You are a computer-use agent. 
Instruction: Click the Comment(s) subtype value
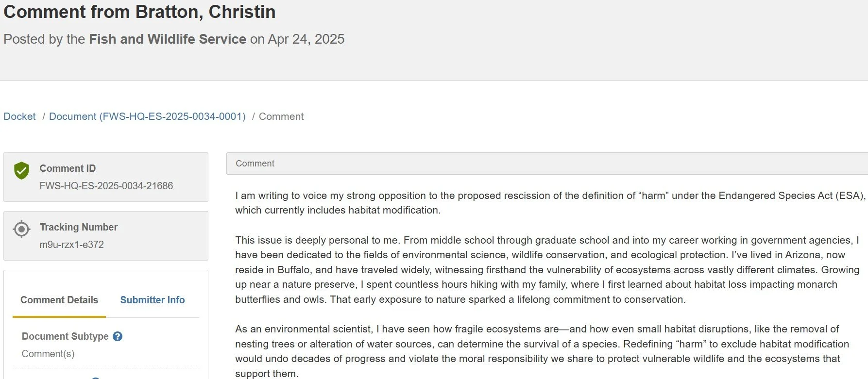(x=48, y=354)
